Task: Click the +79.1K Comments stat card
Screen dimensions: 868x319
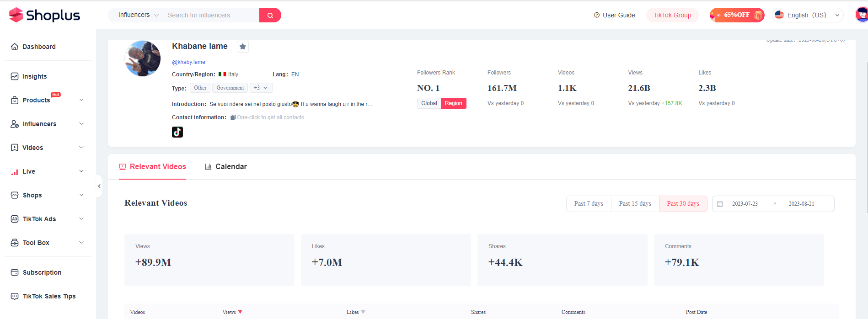Action: 739,260
